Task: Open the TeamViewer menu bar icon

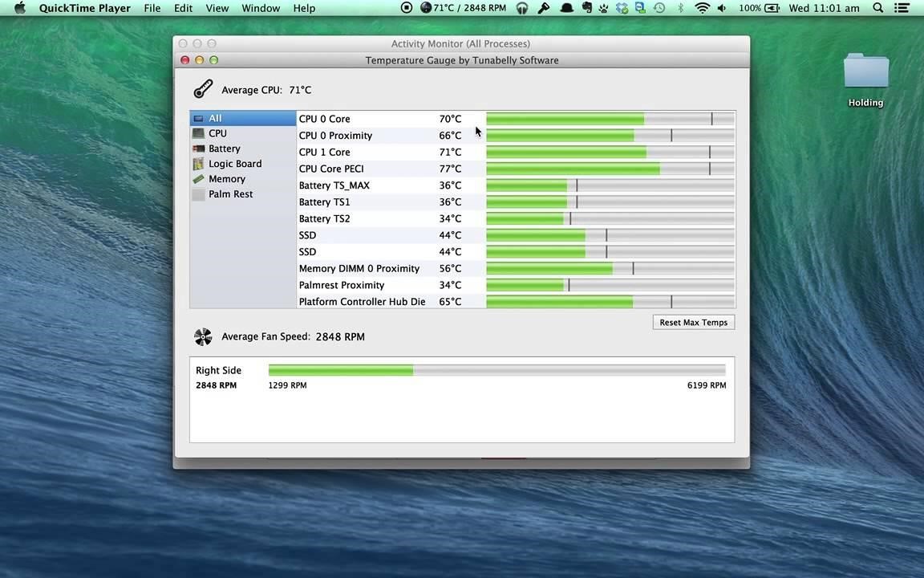Action: [640, 8]
